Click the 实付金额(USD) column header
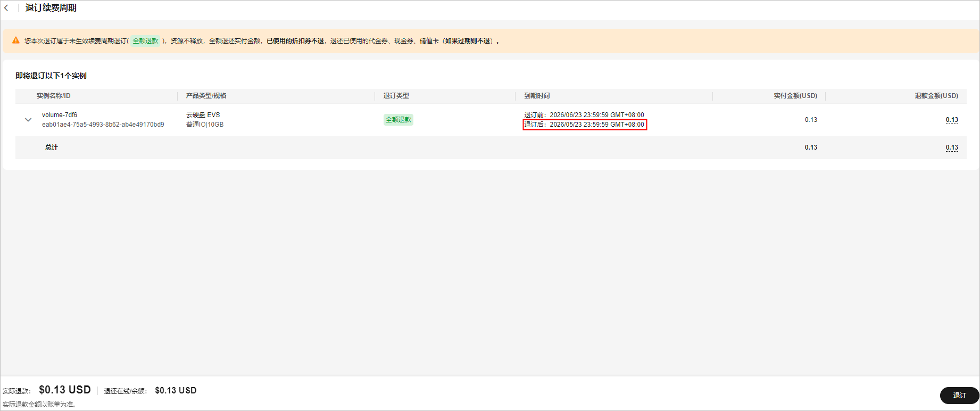This screenshot has height=411, width=980. [795, 96]
